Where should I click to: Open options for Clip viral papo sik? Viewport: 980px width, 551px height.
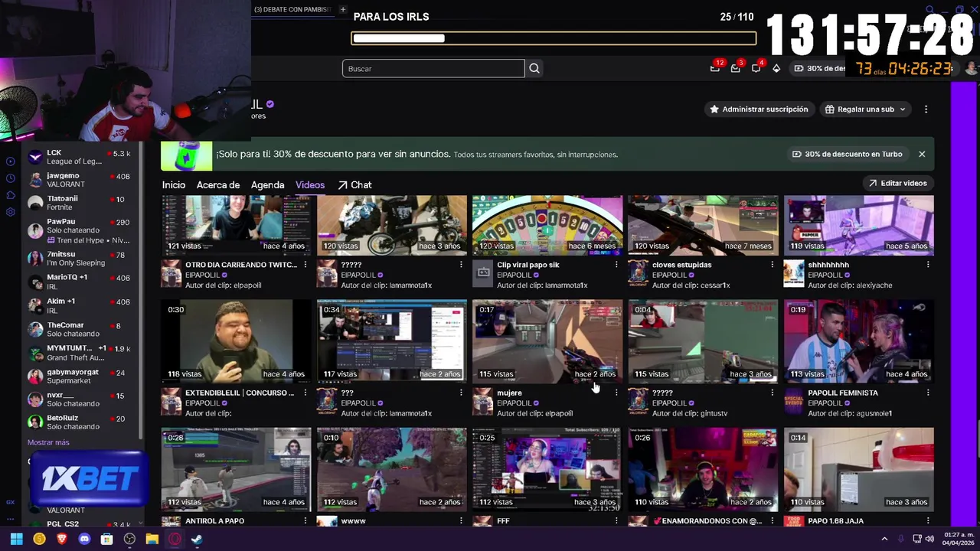click(616, 265)
